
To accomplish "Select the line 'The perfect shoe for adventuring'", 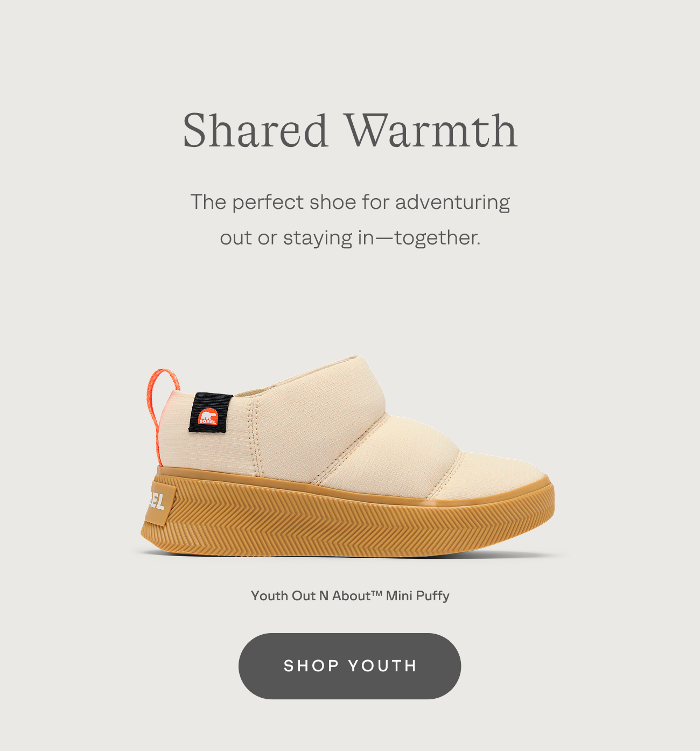I will (350, 202).
